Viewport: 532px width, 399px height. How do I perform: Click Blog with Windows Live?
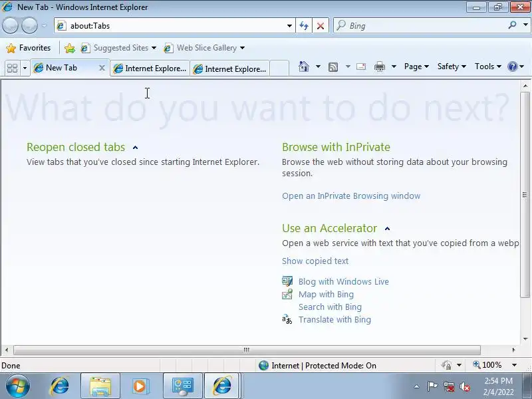click(343, 281)
